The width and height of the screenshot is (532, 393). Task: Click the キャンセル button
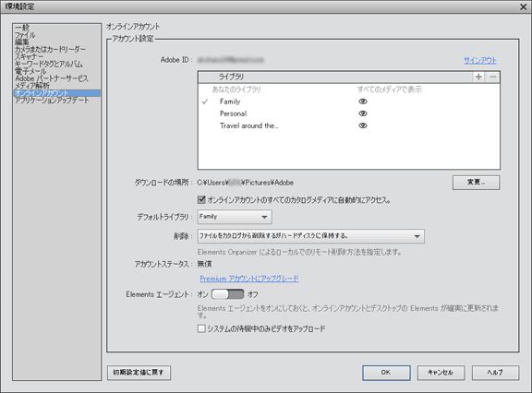click(441, 373)
